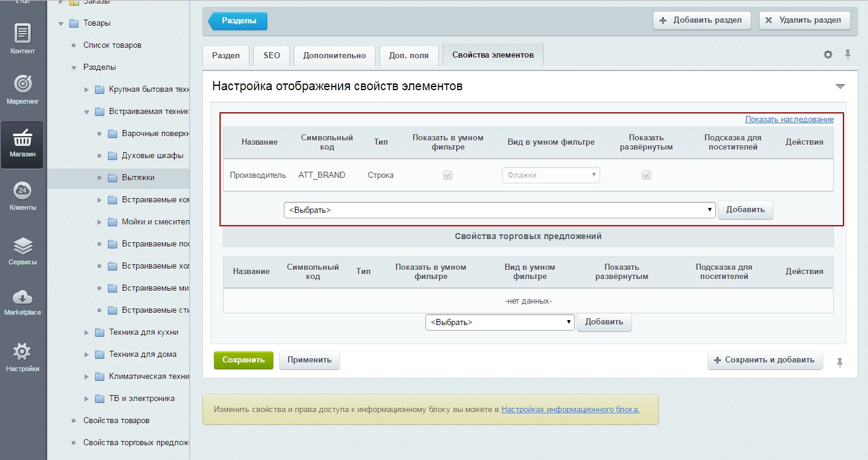868x460 pixels.
Task: Open Список товаров in the tree
Action: [x=112, y=45]
